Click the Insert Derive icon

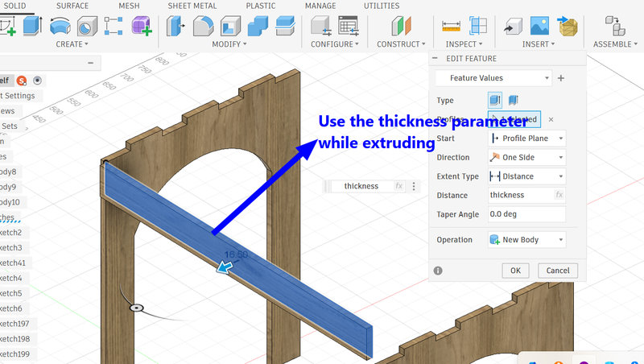pos(513,26)
